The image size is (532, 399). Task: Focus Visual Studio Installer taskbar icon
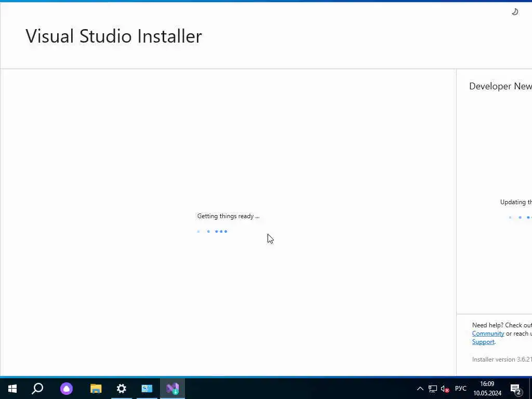pyautogui.click(x=172, y=388)
